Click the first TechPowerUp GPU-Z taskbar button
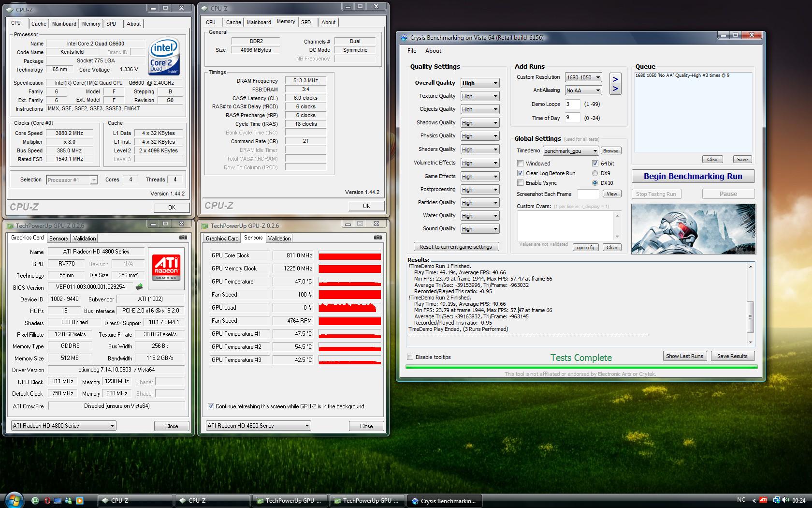Image resolution: width=812 pixels, height=508 pixels. [289, 501]
